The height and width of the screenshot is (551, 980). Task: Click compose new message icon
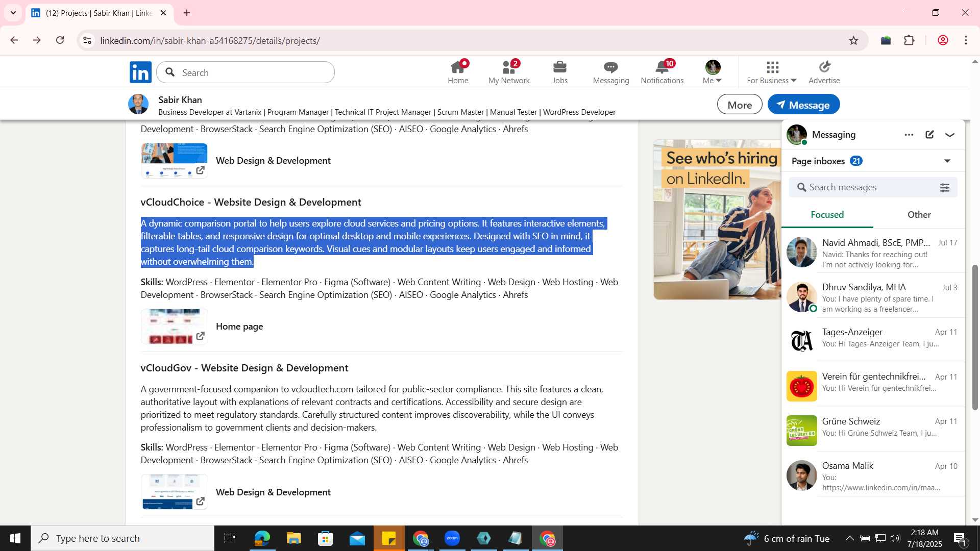pyautogui.click(x=929, y=135)
